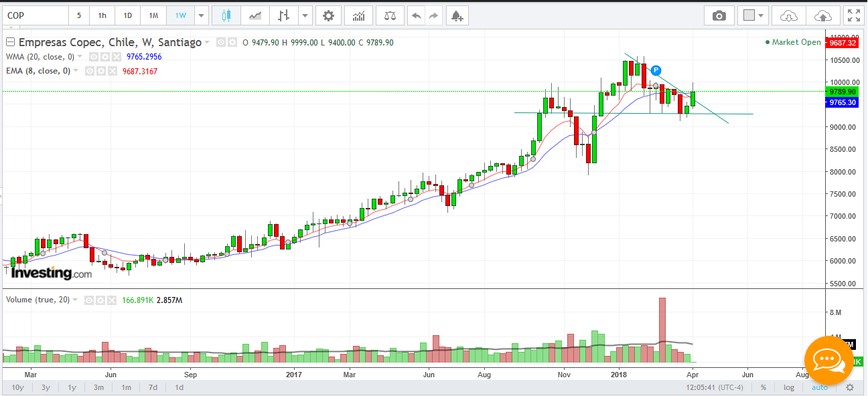Image resolution: width=868 pixels, height=396 pixels.
Task: Click the save chart cloud-upload icon
Action: (x=822, y=15)
